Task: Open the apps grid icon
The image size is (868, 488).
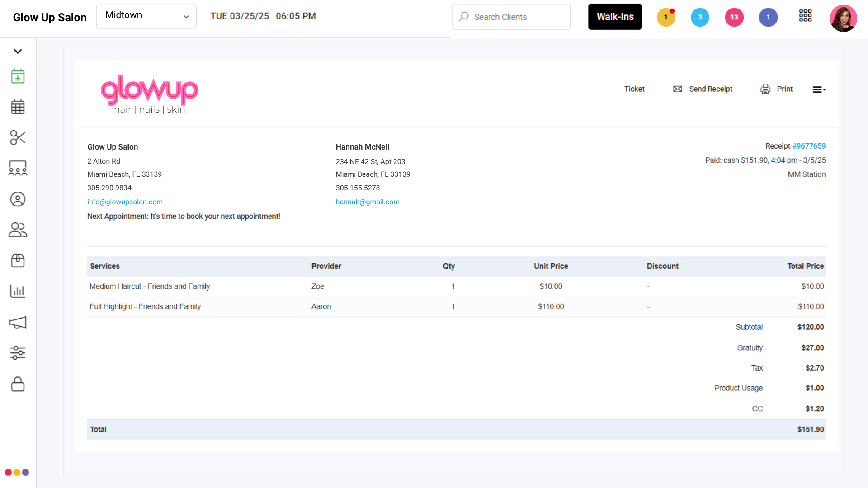Action: click(805, 16)
